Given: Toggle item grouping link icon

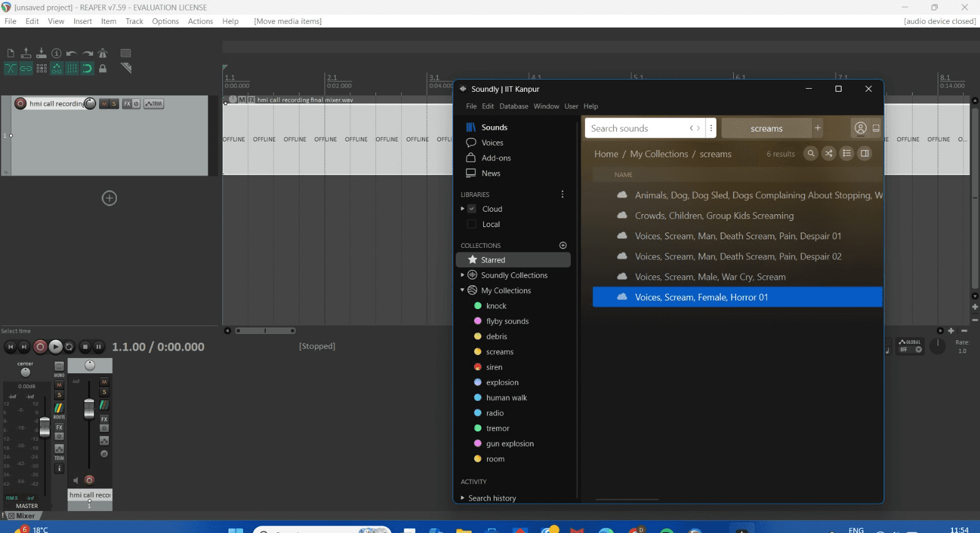Looking at the screenshot, I should (x=26, y=69).
